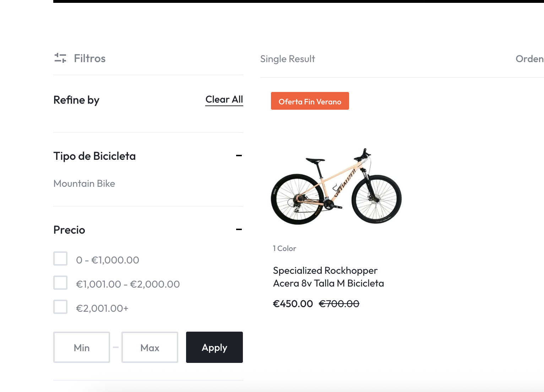The height and width of the screenshot is (392, 544).
Task: Click the Oferta Fin Verano badge
Action: [310, 101]
